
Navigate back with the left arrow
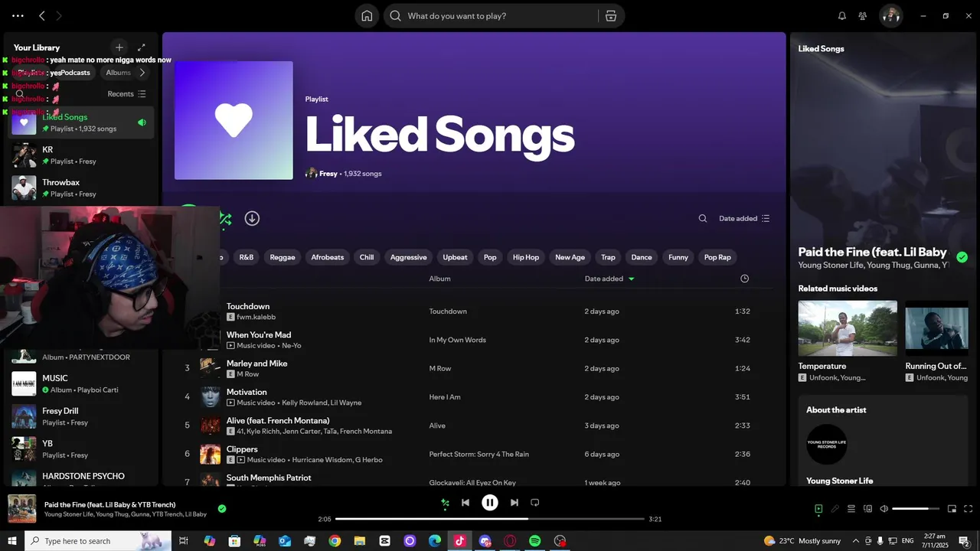click(42, 15)
